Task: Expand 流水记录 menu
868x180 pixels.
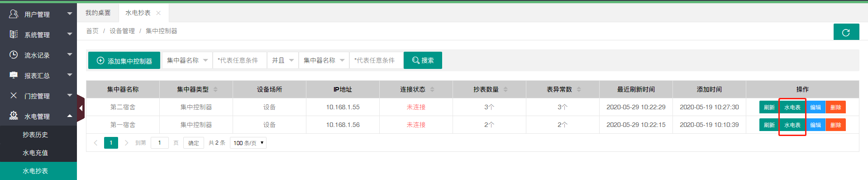Action: [70, 54]
